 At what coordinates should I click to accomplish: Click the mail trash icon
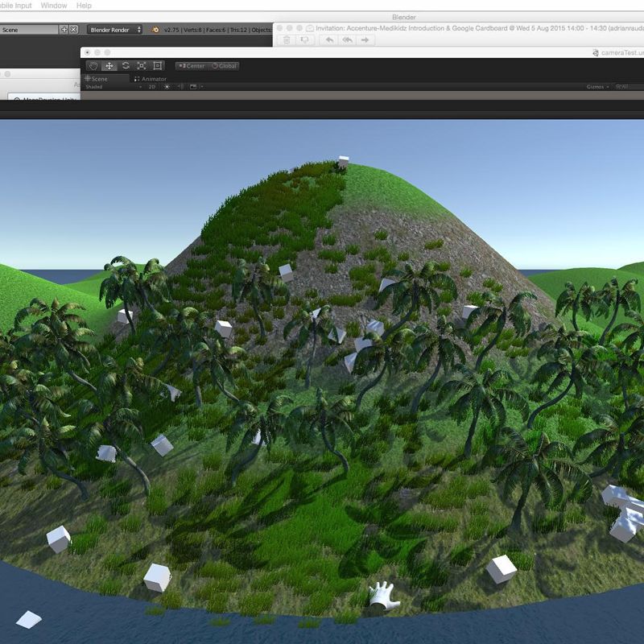(286, 39)
